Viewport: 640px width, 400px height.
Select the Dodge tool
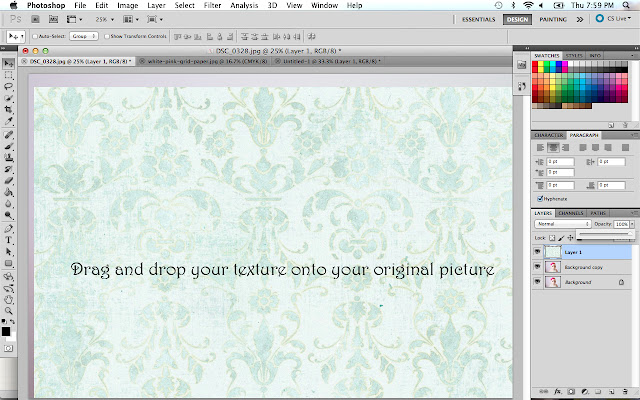click(8, 215)
